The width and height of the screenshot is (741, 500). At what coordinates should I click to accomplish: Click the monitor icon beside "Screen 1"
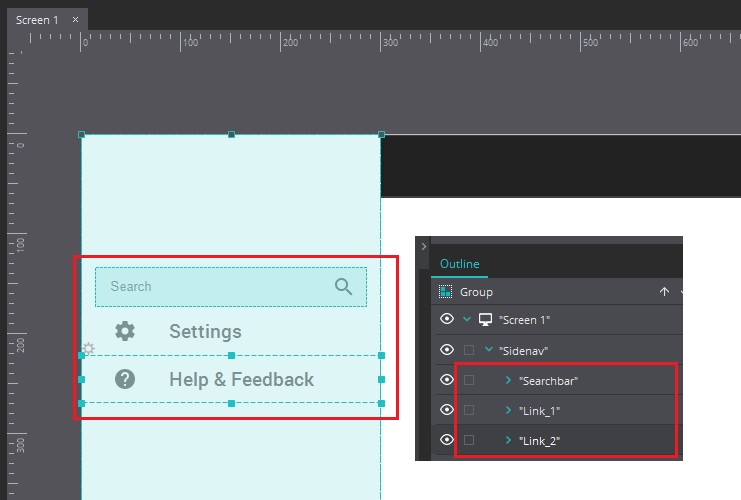coord(486,320)
